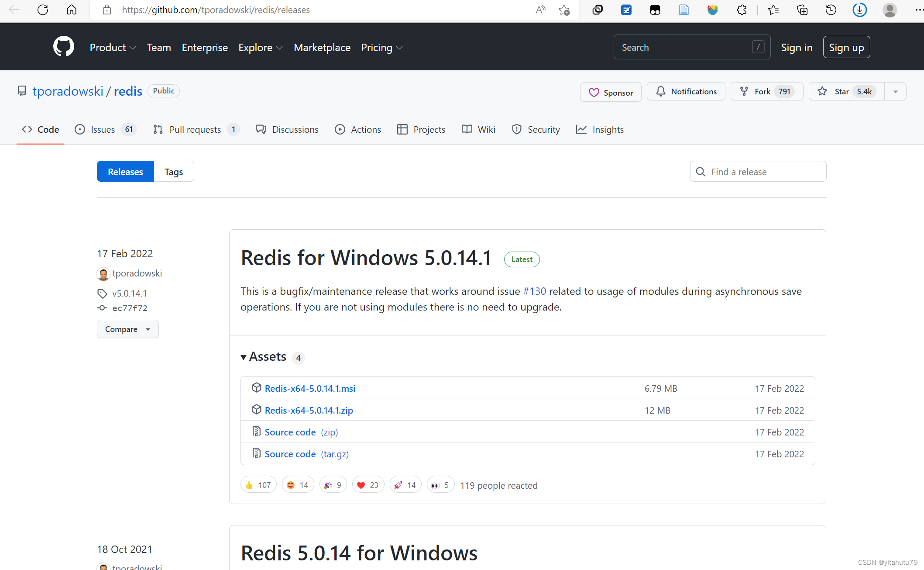Open browser downloads icon
The height and width of the screenshot is (570, 924).
pyautogui.click(x=860, y=10)
